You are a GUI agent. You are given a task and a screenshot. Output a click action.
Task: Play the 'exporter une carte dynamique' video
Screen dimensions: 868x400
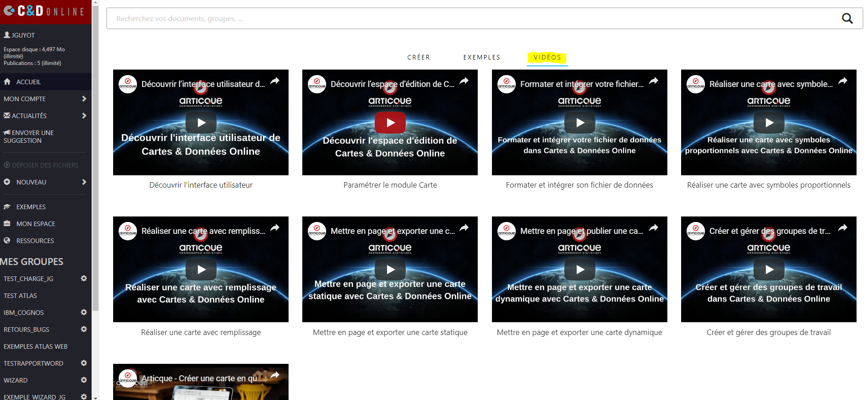coord(580,269)
